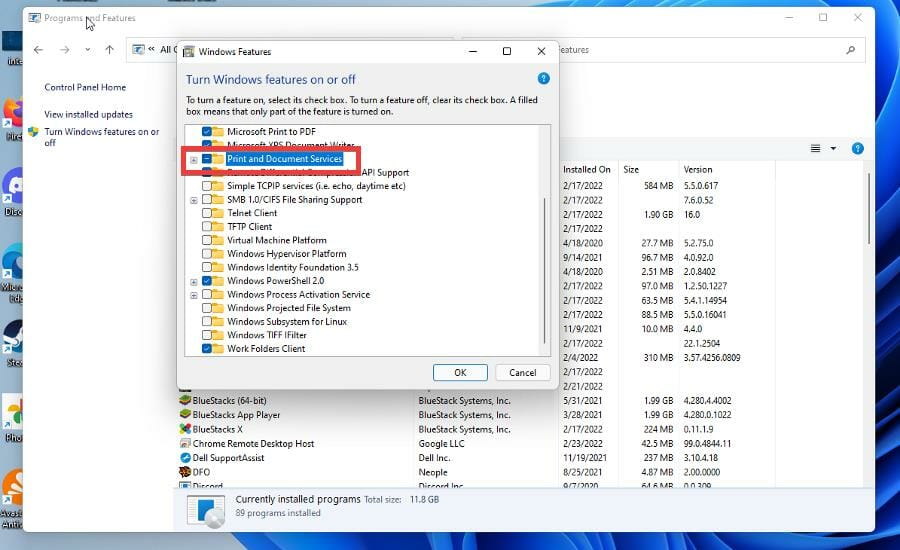Open View installed updates link
900x550 pixels.
[88, 114]
